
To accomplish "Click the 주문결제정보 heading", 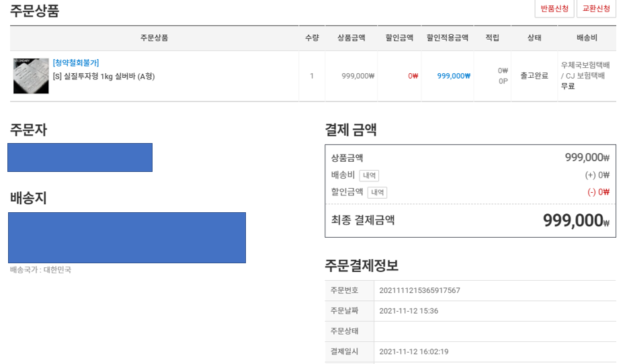I will [x=362, y=265].
